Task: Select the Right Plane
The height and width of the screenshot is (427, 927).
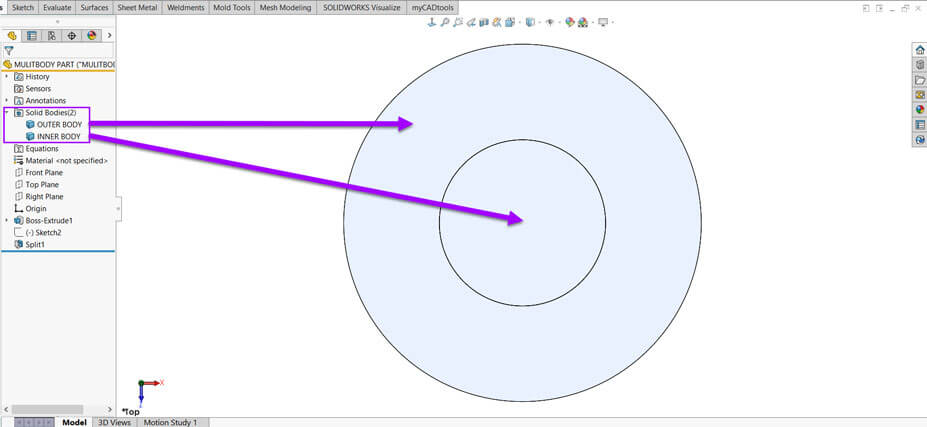Action: coord(38,196)
